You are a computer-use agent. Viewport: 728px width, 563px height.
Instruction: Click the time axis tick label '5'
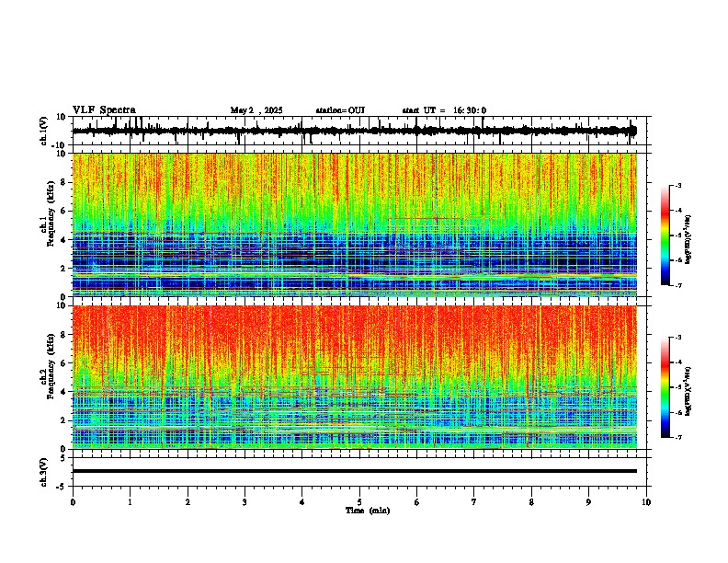click(359, 502)
